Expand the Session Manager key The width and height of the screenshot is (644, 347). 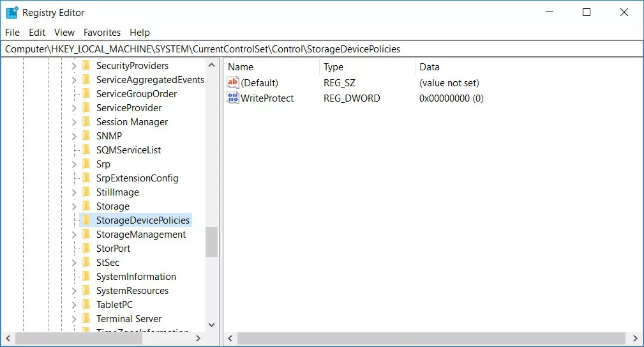74,122
